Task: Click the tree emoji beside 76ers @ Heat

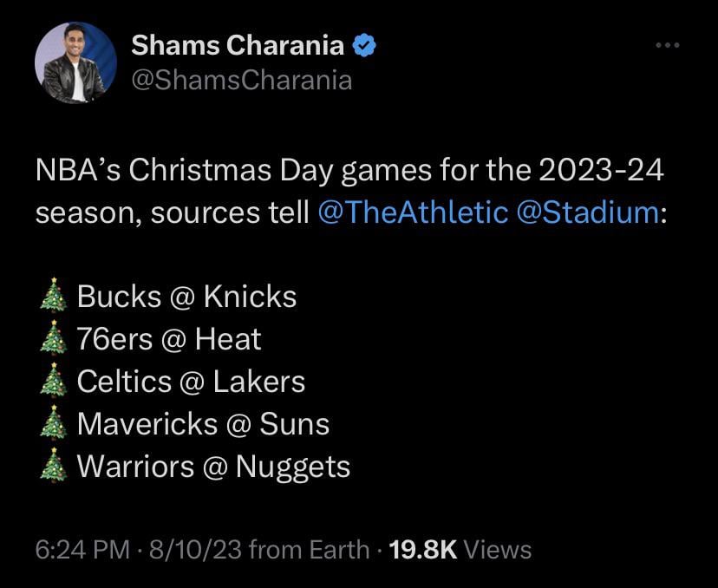Action: (54, 339)
